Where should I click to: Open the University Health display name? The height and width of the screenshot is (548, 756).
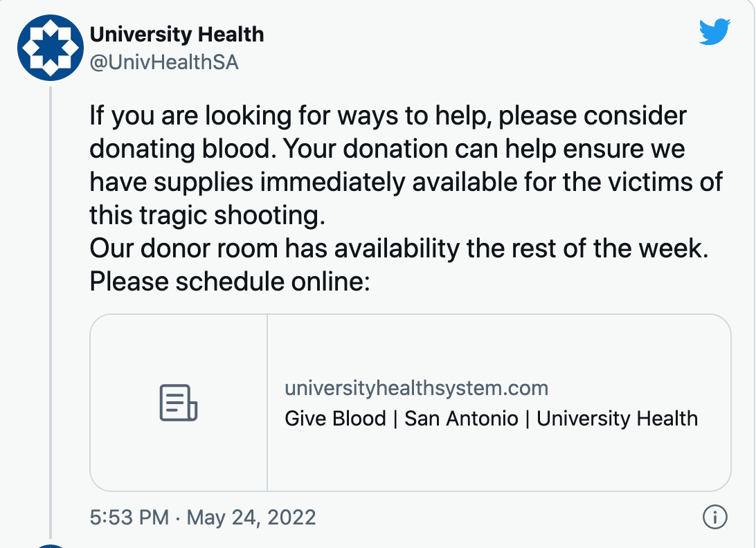177,34
